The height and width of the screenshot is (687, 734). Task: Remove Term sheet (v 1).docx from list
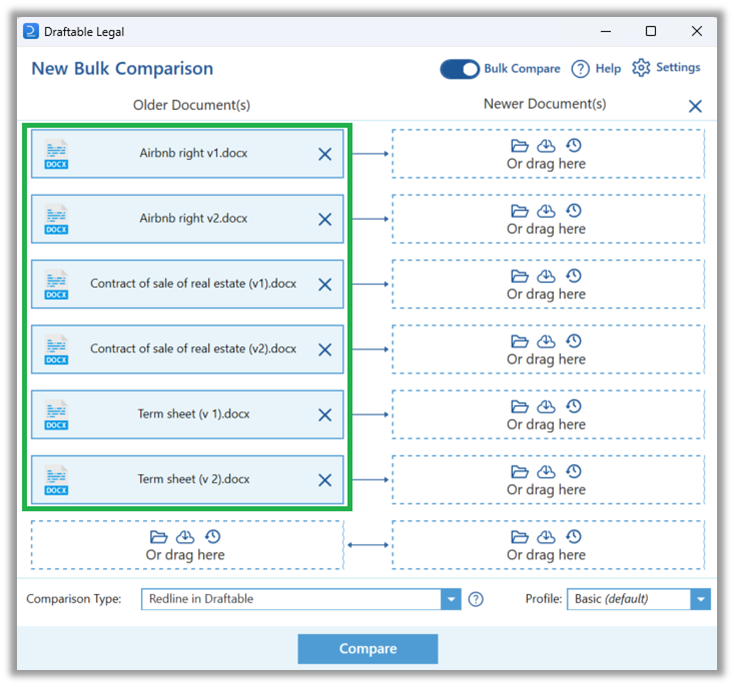pos(325,415)
